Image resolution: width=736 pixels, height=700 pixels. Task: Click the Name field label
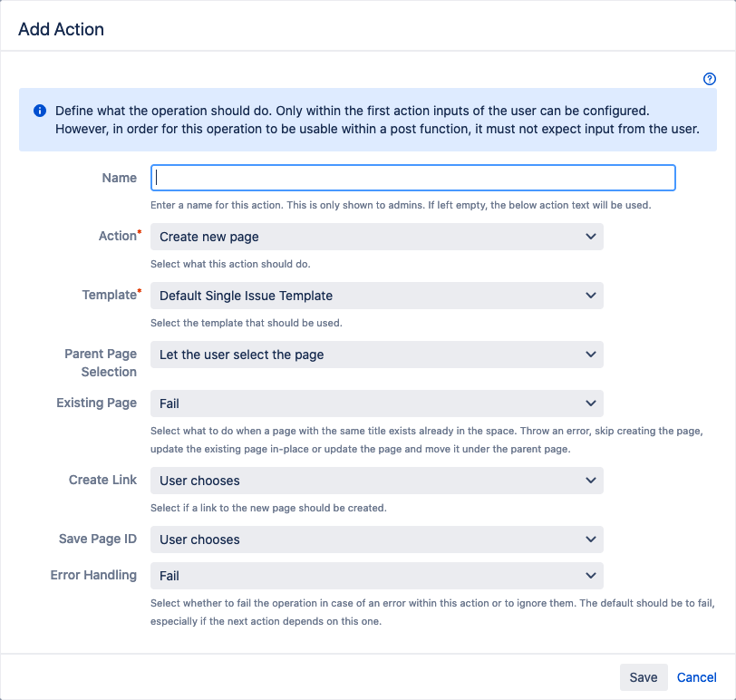pos(120,178)
